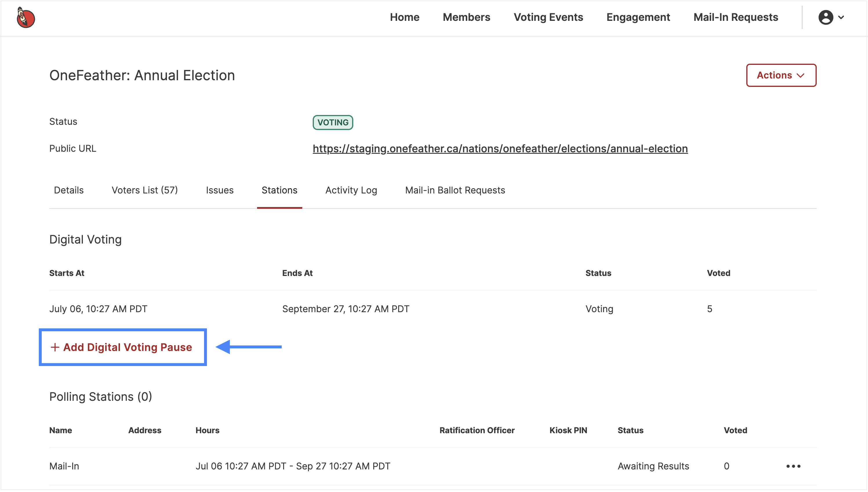Click the July 06, 10:27 AM PDT cell
868x492 pixels.
click(99, 309)
